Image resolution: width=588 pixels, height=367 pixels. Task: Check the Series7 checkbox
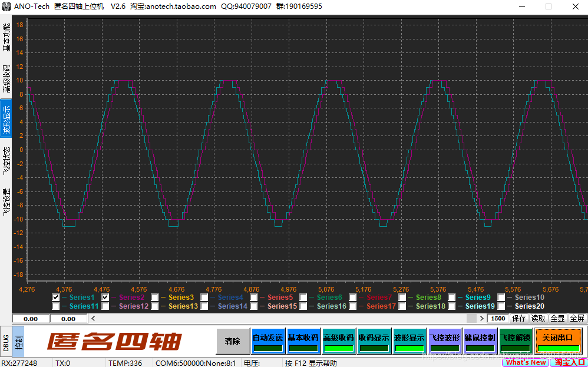(352, 297)
